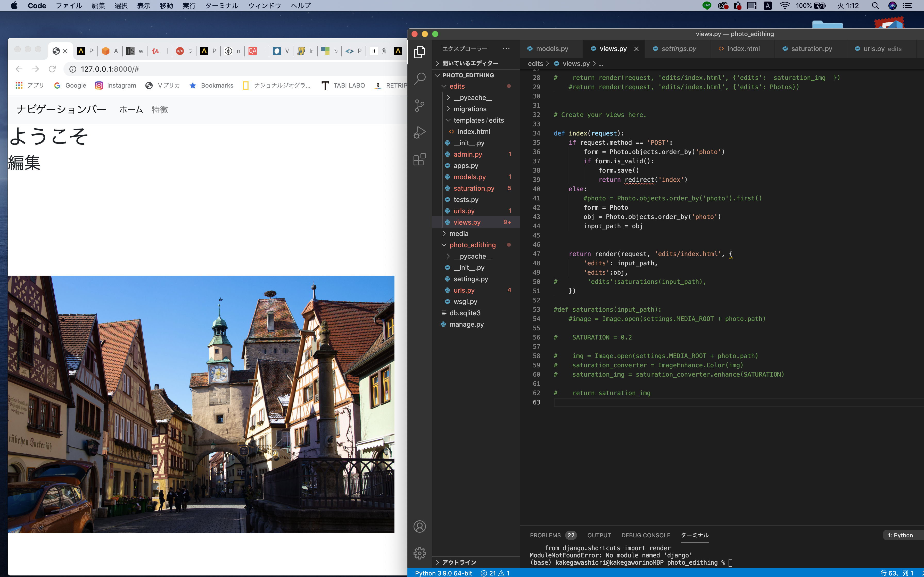
Task: Expand the outline section at the bottom
Action: pyautogui.click(x=459, y=562)
